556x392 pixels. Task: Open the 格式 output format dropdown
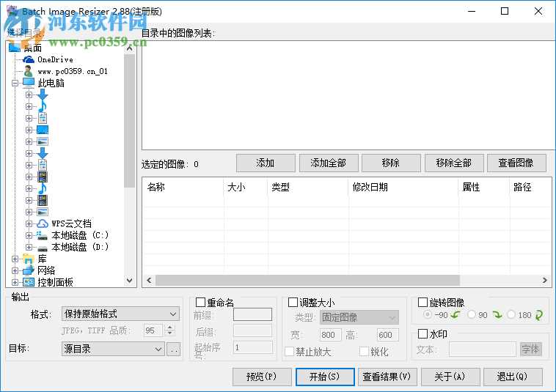click(120, 314)
